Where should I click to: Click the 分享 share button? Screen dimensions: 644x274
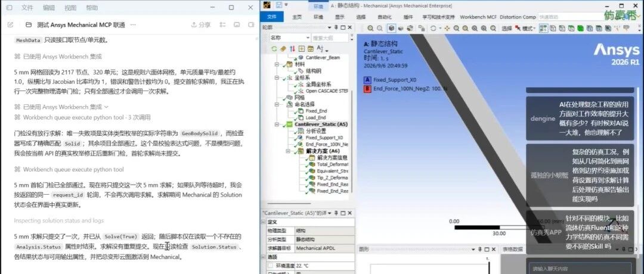201,24
